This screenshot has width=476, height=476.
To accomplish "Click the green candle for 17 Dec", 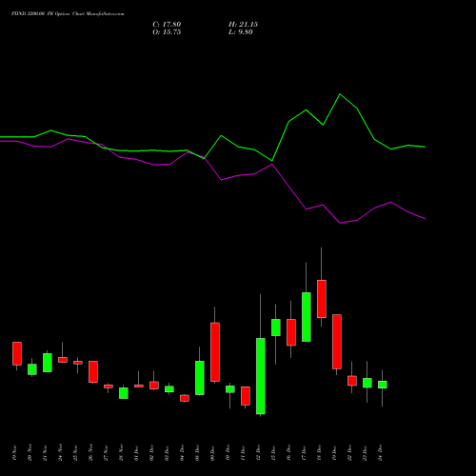I will tap(307, 317).
